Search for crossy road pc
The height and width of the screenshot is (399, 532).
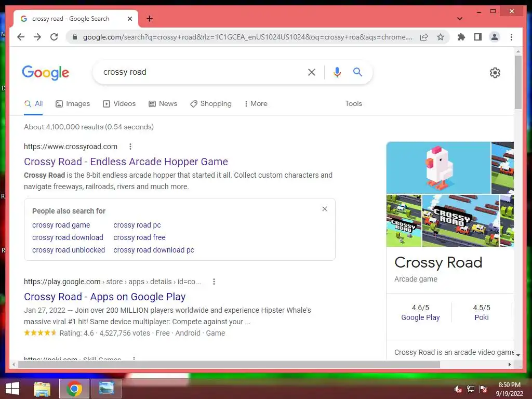pos(137,225)
